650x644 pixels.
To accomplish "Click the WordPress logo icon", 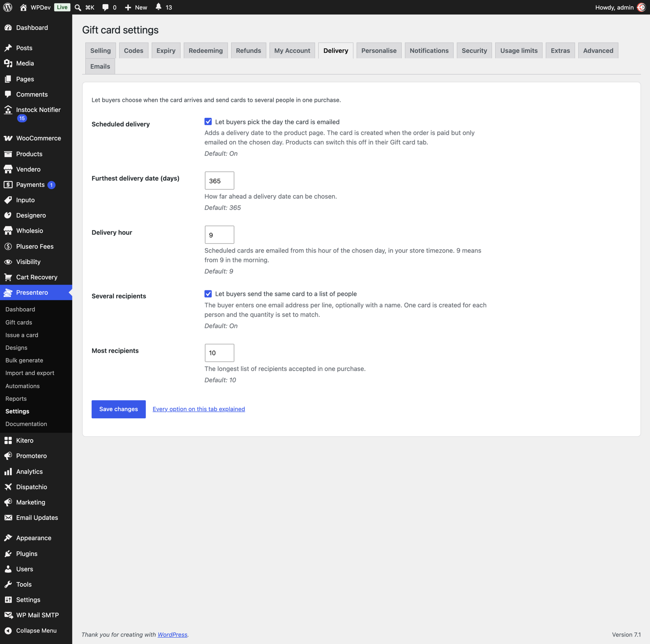I will tap(8, 7).
